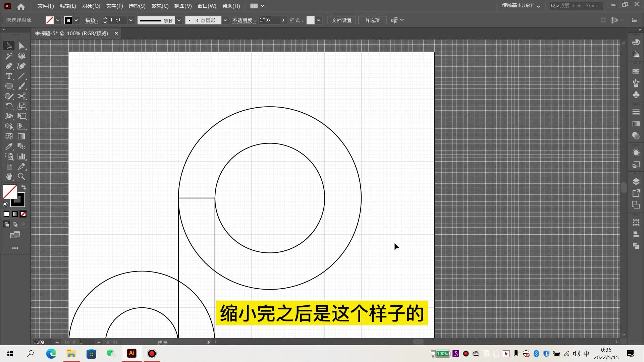Set paint mode to None
The height and width of the screenshot is (362, 644).
click(x=23, y=214)
